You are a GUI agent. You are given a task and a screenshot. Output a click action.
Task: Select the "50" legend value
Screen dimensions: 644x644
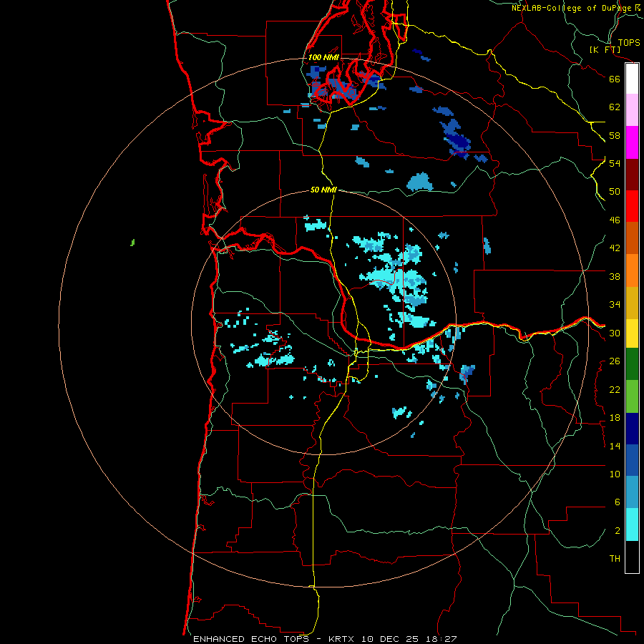[615, 192]
